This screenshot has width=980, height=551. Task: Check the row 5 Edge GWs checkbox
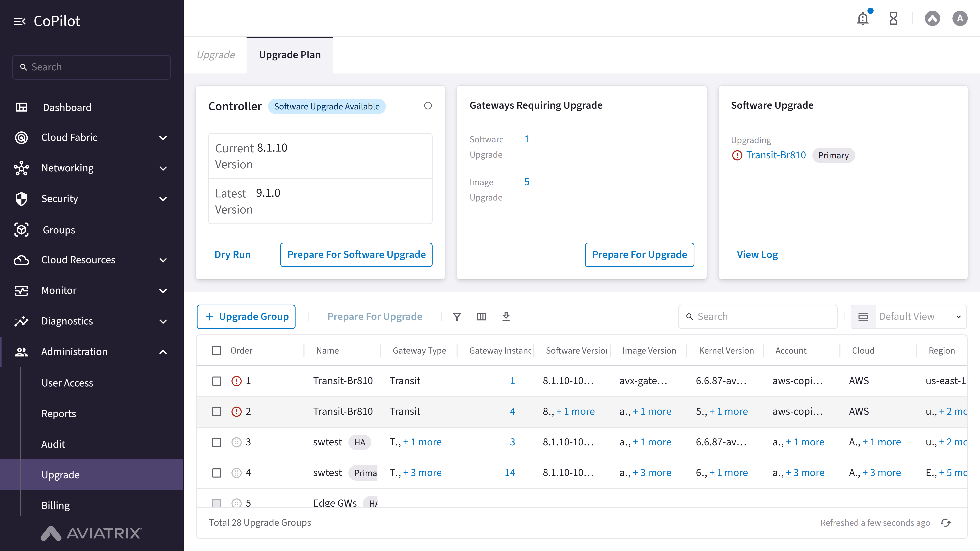coord(216,503)
